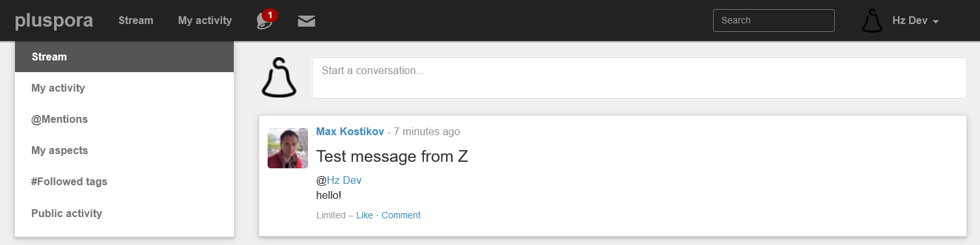Open #Followed tags in the sidebar
The width and height of the screenshot is (980, 245).
tap(124, 181)
